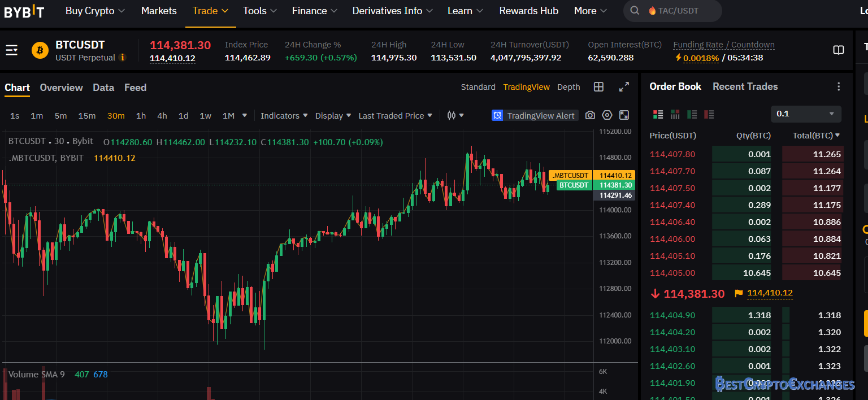Click the 114,404.90 bid price row
This screenshot has width=868, height=400.
pos(745,315)
